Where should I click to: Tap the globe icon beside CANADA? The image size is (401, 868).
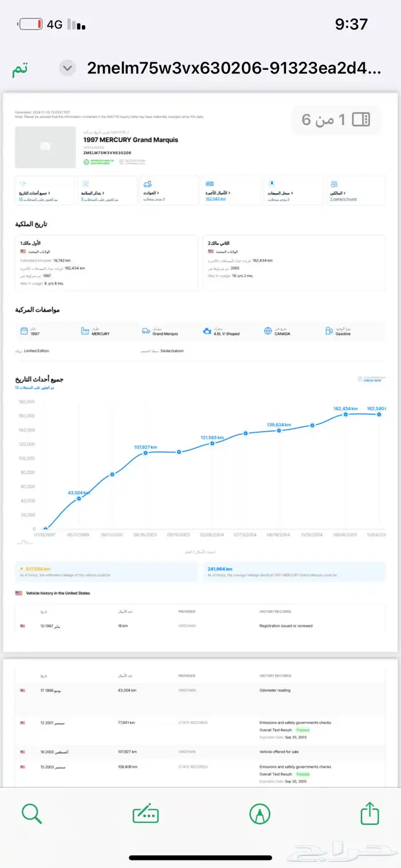coord(268,331)
